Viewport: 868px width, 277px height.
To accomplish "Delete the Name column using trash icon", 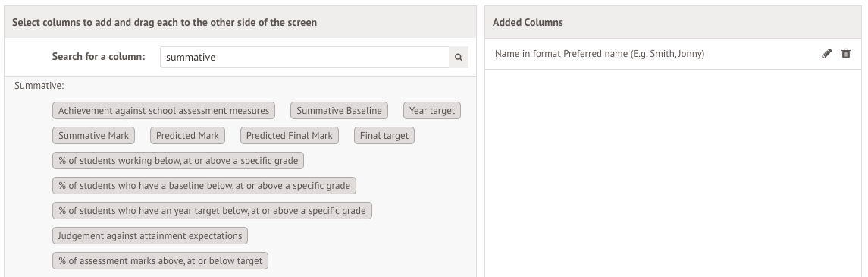I will (846, 54).
